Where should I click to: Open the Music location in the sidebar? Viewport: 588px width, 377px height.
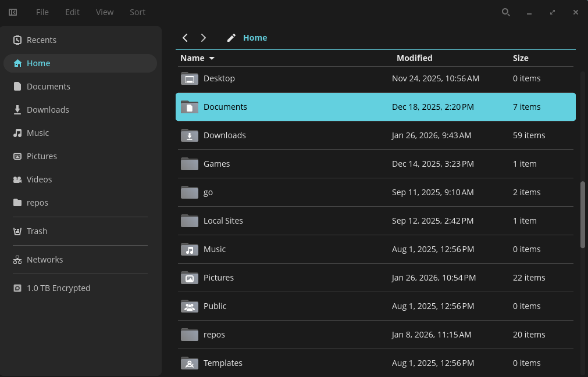(37, 132)
